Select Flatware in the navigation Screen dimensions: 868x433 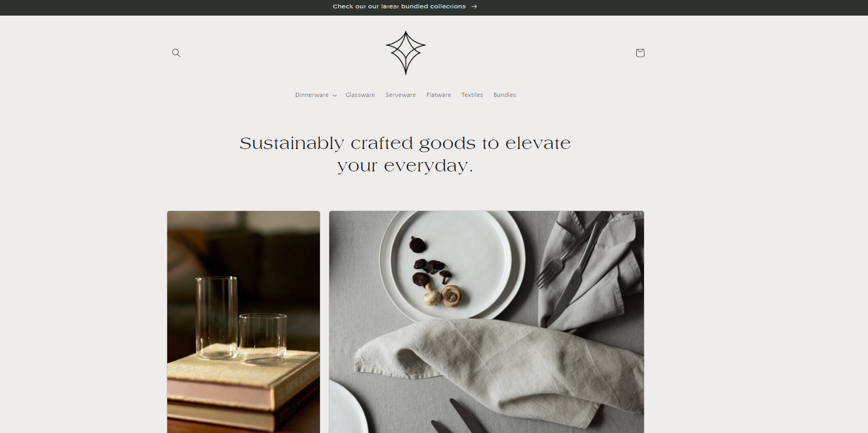pos(439,95)
